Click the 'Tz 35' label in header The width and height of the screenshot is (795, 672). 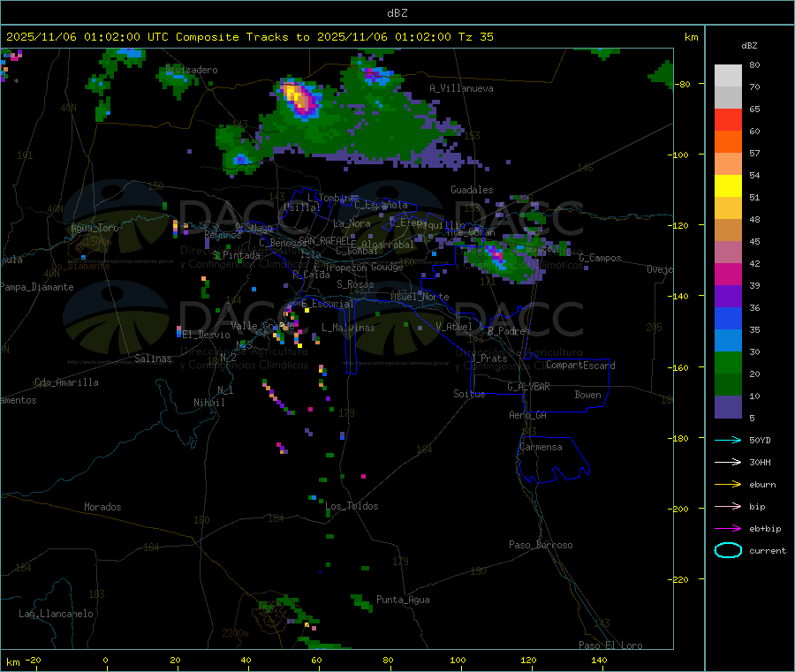[475, 37]
